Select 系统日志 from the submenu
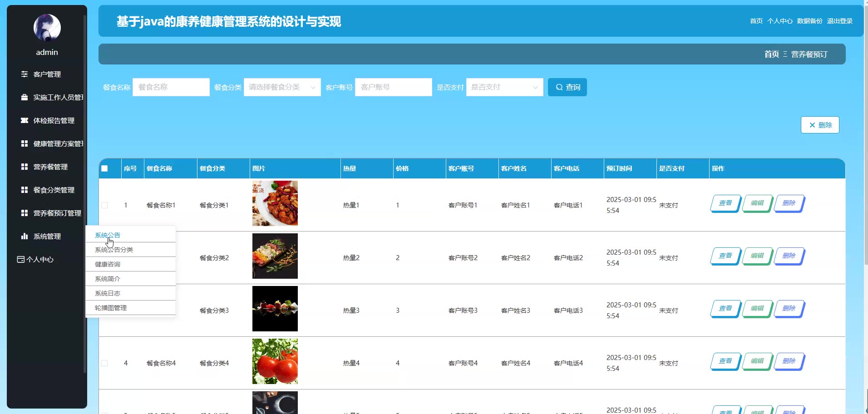The height and width of the screenshot is (414, 868). 131,293
